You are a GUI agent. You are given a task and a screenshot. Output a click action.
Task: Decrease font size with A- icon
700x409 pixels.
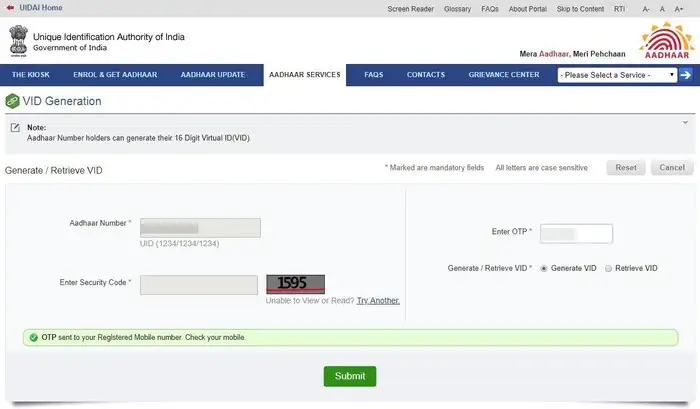coord(647,9)
